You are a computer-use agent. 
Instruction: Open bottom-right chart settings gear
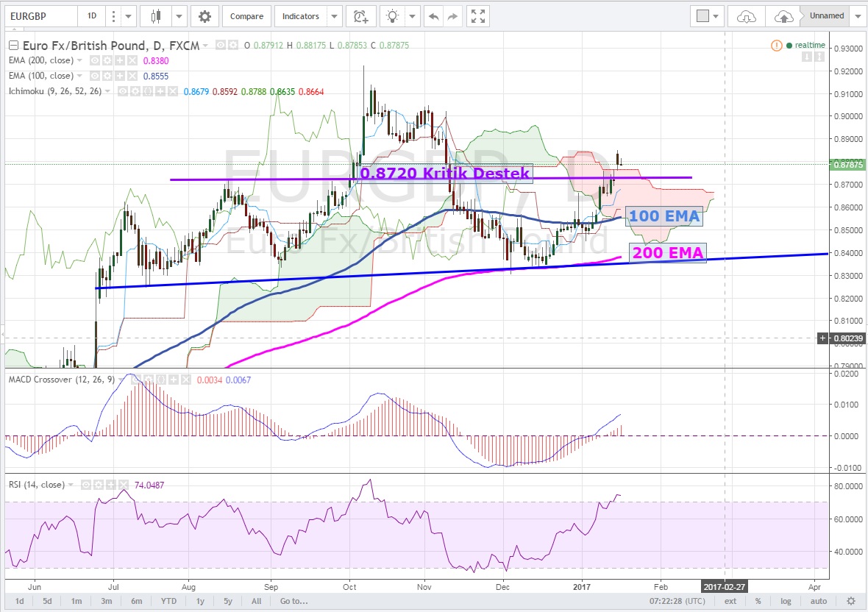coord(851,601)
